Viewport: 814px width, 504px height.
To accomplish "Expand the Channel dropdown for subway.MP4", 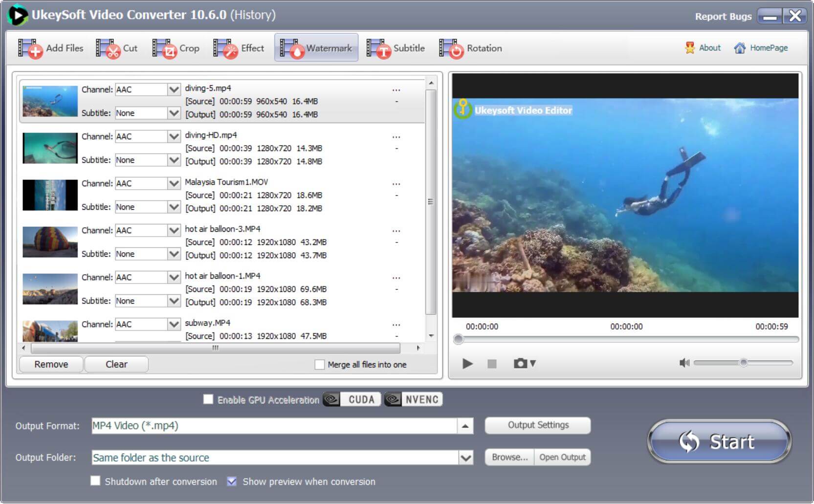I will coord(174,324).
